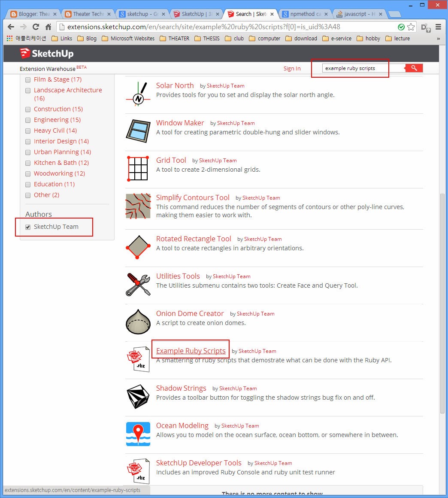The image size is (448, 498).
Task: Click the SketchUp logo in header
Action: click(47, 53)
